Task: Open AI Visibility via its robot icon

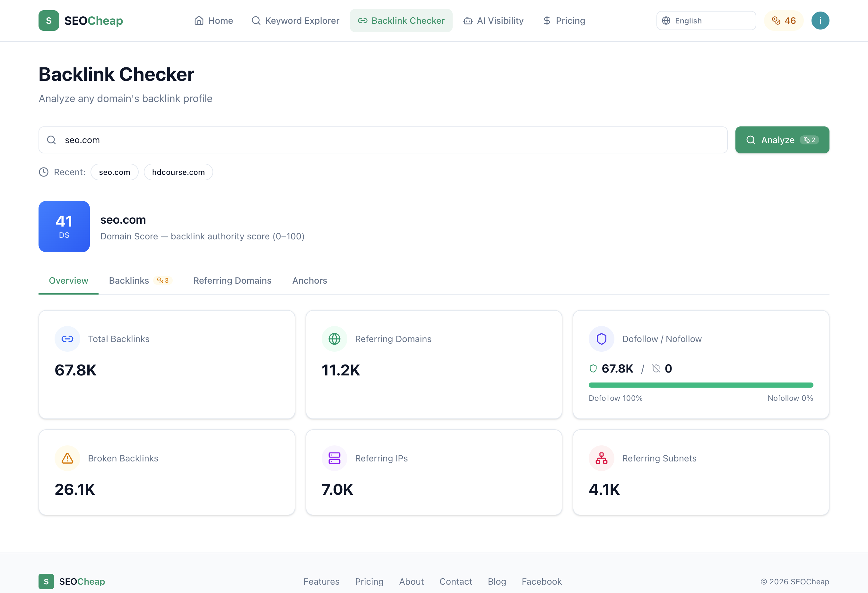Action: 468,21
